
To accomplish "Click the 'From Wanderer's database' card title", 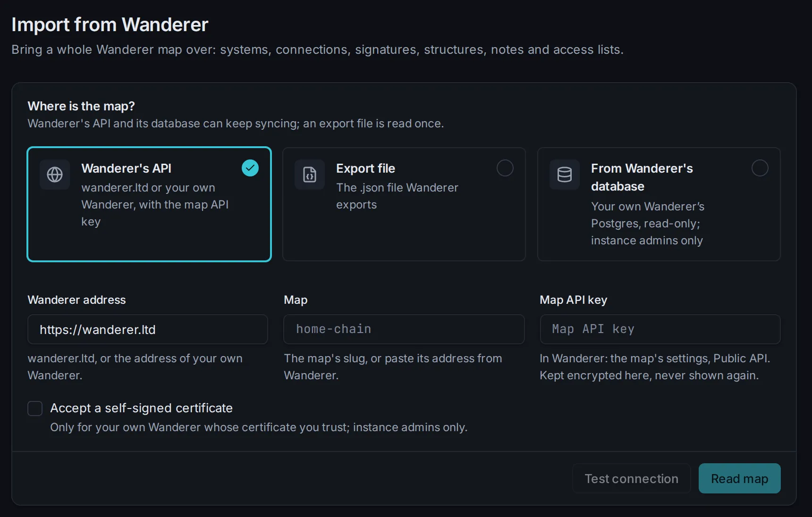I will pyautogui.click(x=642, y=177).
